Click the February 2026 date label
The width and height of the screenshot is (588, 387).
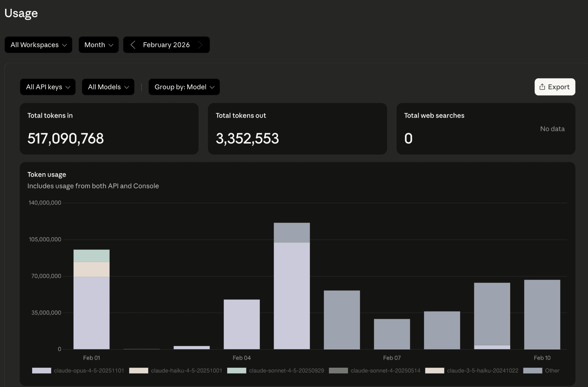tap(166, 45)
